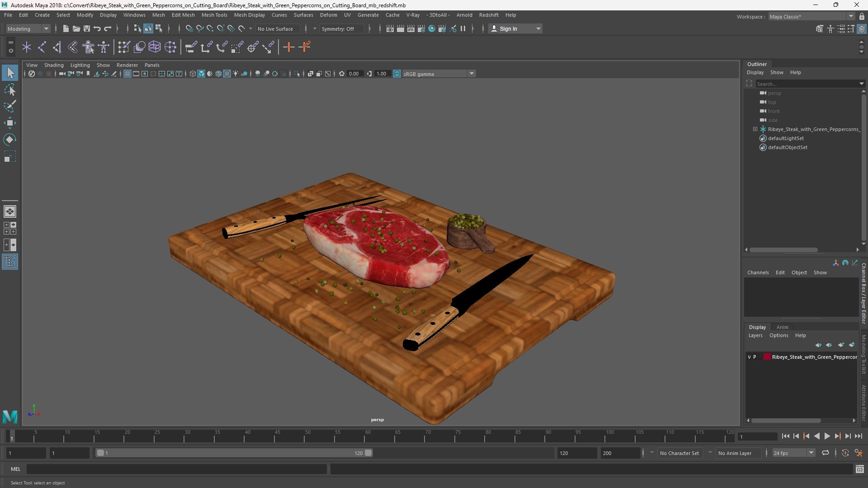Click the Open Scene folder icon
Viewport: 868px width, 488px height.
[x=76, y=29]
